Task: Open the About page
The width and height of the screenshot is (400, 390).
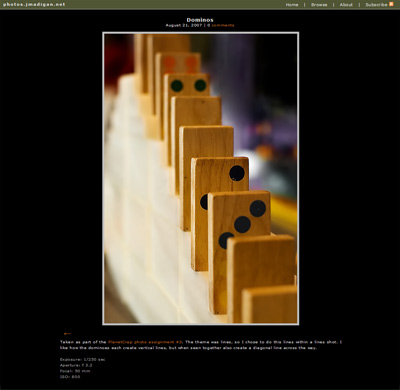Action: pyautogui.click(x=346, y=5)
